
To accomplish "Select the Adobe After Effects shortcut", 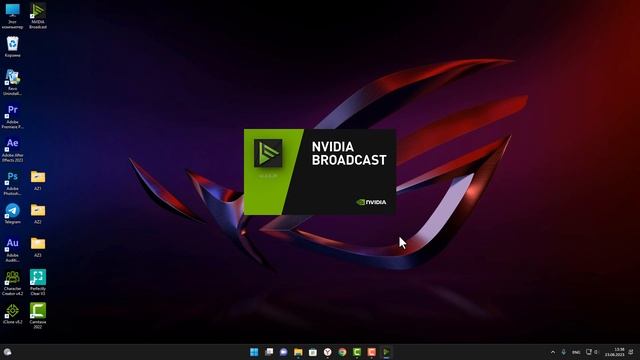I will [x=12, y=149].
